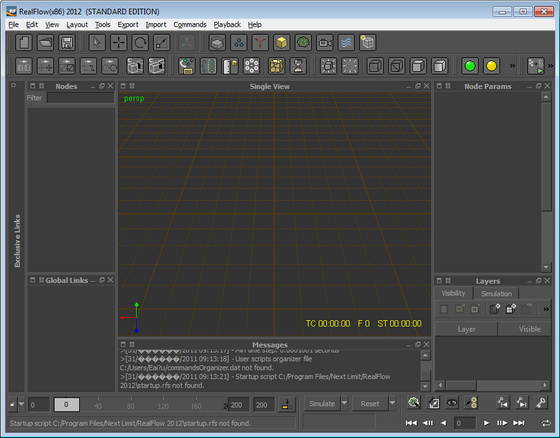This screenshot has height=438, width=560.
Task: Click the Reset button
Action: pyautogui.click(x=370, y=404)
